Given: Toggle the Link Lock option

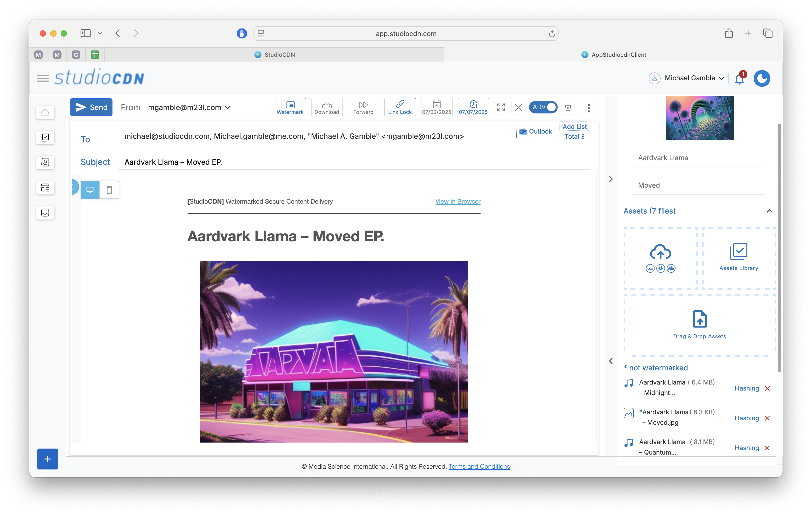Looking at the screenshot, I should pyautogui.click(x=400, y=107).
